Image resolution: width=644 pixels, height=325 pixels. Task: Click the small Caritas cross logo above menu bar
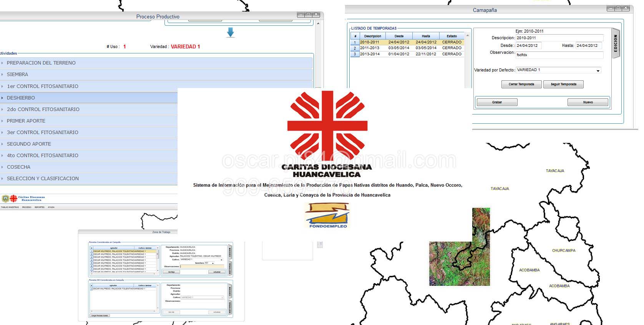[13, 199]
